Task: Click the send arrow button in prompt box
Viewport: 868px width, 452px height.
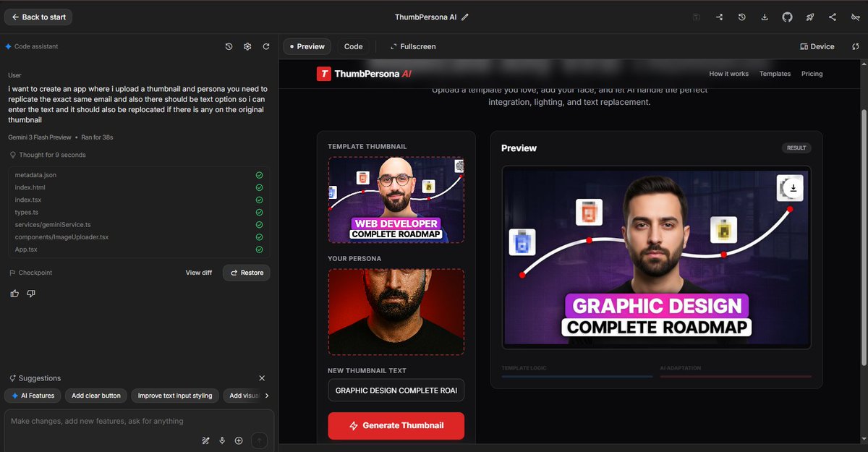Action: (x=259, y=440)
